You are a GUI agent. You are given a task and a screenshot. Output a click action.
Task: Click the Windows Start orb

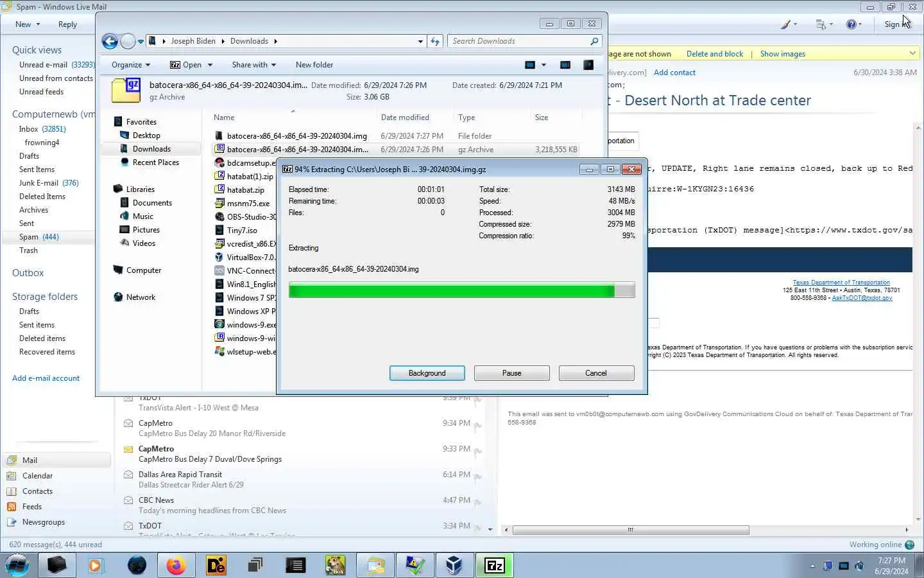[17, 565]
